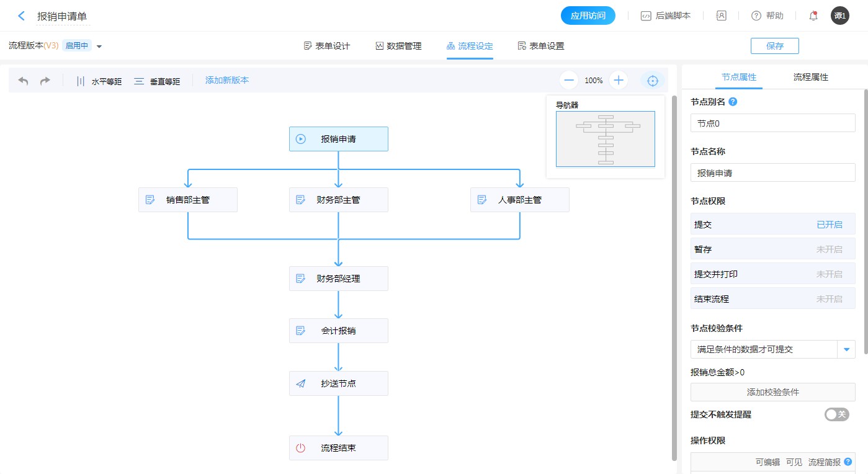Zoom in the canvas with plus button

(619, 80)
